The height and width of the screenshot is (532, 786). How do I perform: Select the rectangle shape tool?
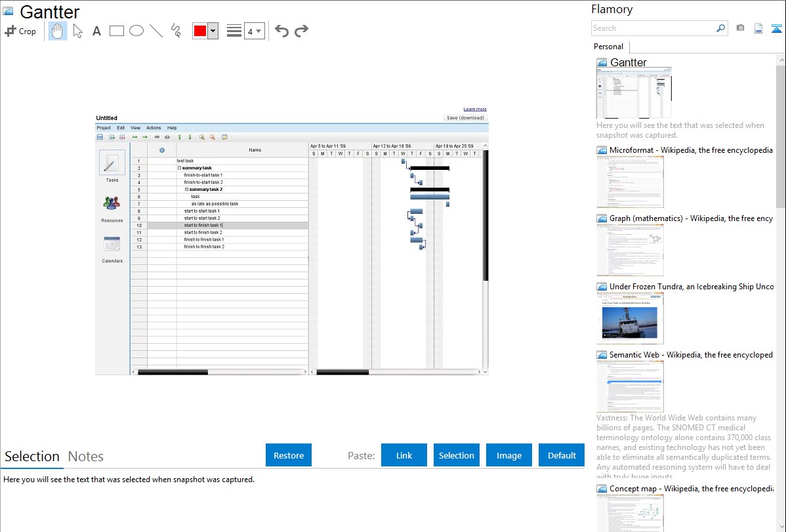tap(116, 31)
